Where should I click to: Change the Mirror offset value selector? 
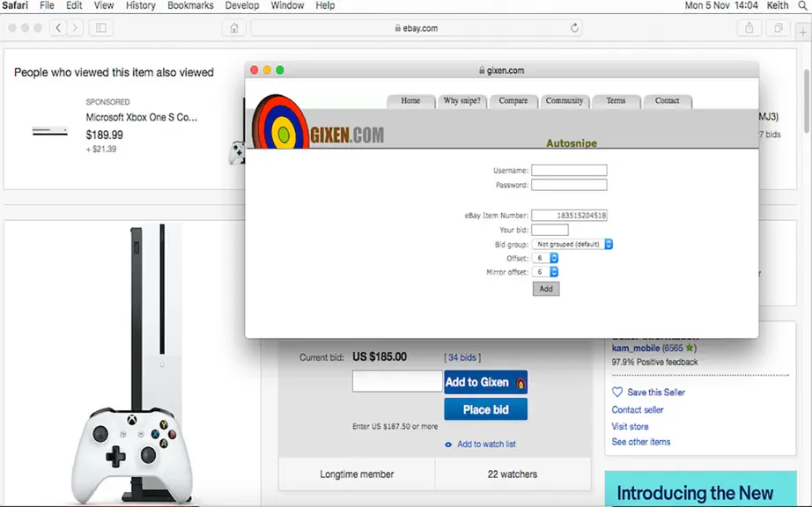pos(545,272)
